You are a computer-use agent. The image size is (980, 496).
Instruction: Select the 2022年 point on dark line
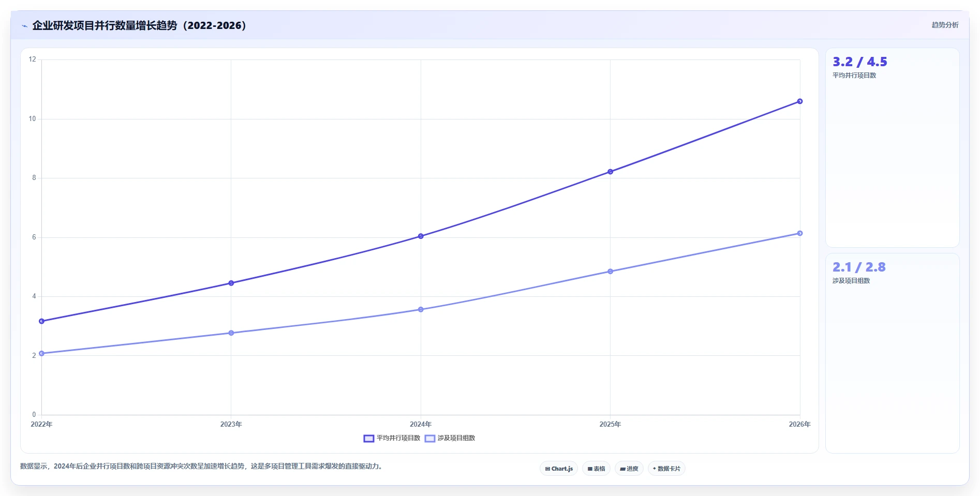42,321
